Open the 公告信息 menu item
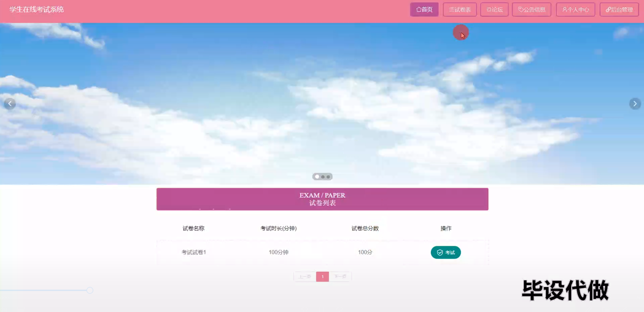644x312 pixels. point(531,9)
